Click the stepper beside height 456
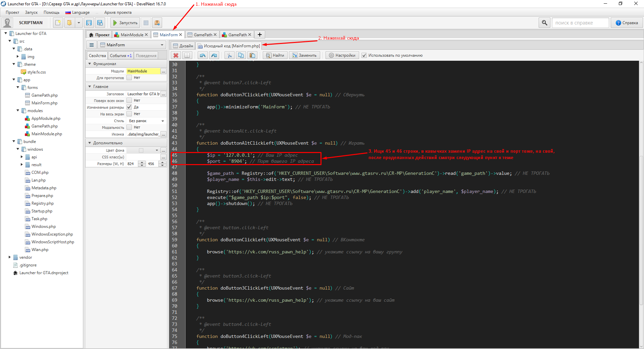 pos(162,164)
